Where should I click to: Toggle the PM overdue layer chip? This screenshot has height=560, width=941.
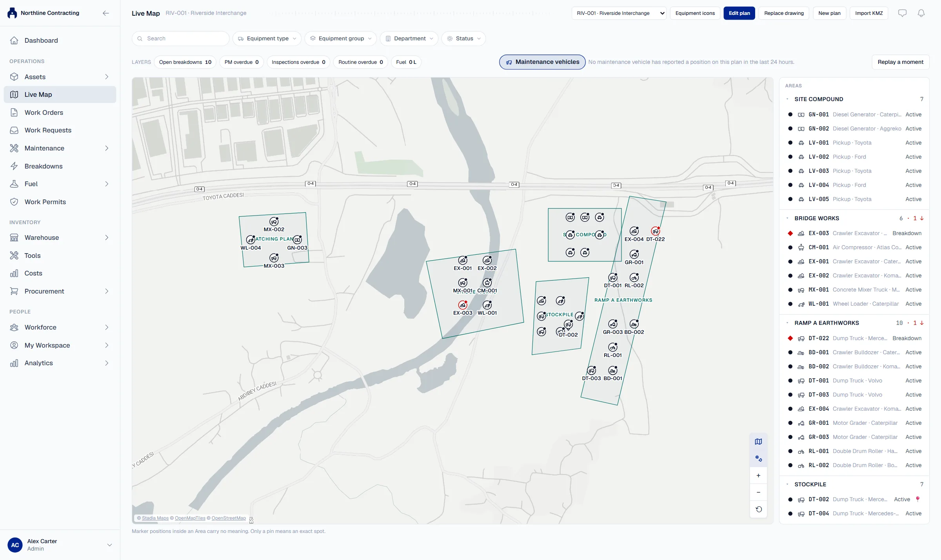tap(242, 62)
